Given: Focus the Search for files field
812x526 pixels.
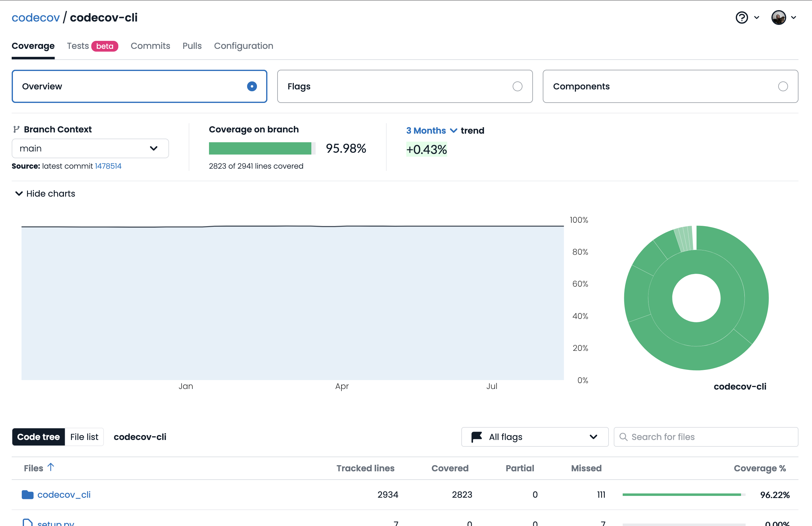Looking at the screenshot, I should pos(706,437).
